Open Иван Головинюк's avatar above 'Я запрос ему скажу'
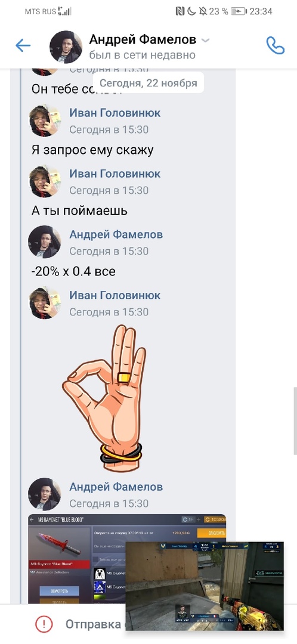Image resolution: width=297 pixels, height=644 pixels. pos(44,120)
